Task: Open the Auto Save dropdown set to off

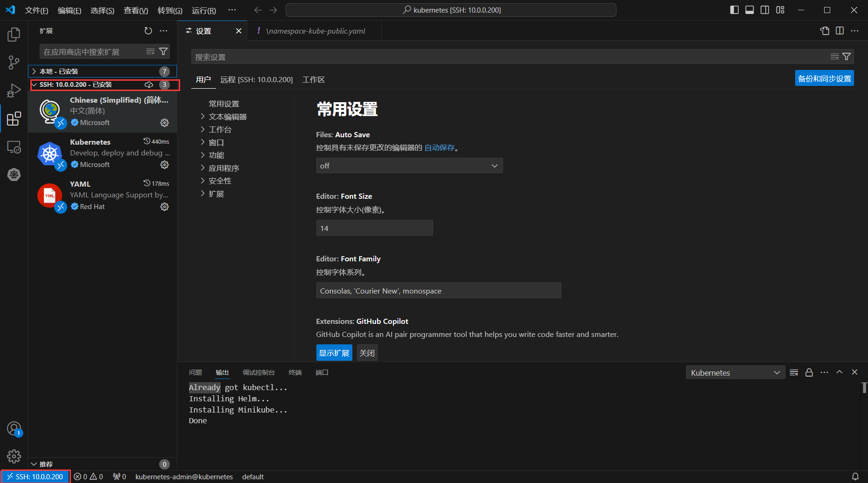Action: click(409, 166)
